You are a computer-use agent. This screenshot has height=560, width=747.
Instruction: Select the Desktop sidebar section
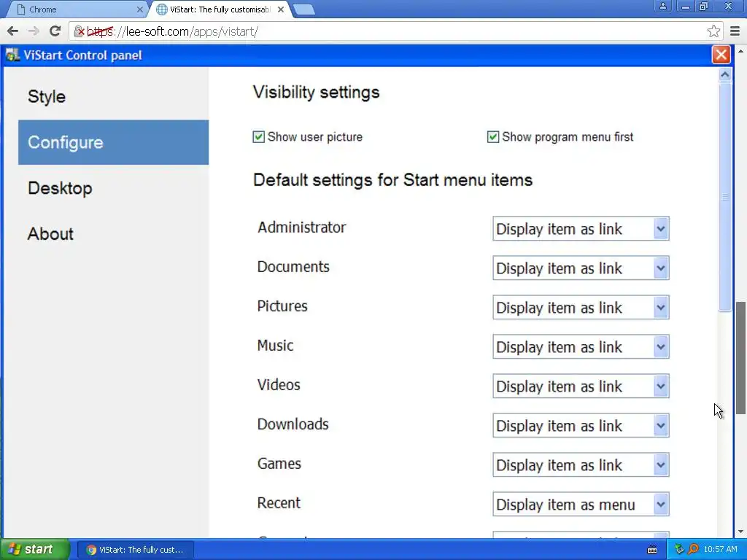[x=113, y=188]
